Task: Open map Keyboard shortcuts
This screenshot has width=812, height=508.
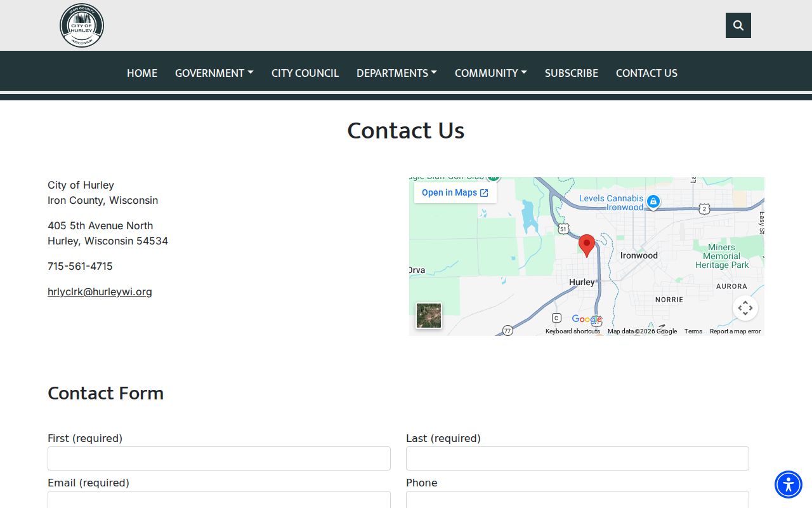Action: tap(573, 331)
